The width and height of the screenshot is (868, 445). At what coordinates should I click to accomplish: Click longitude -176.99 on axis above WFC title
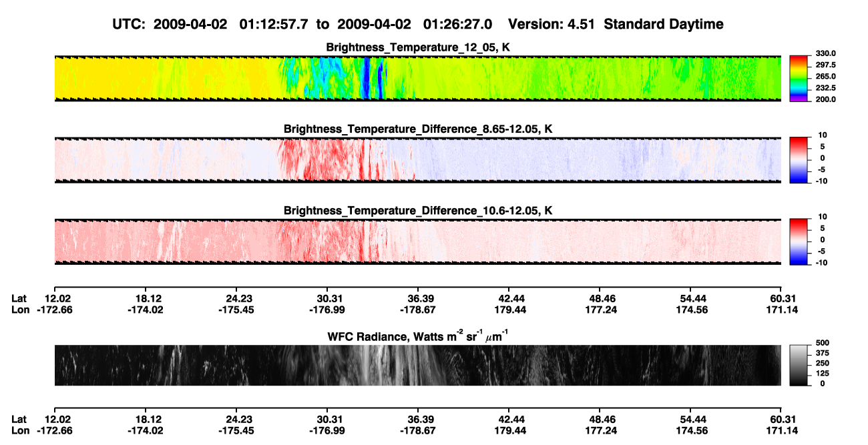[327, 310]
